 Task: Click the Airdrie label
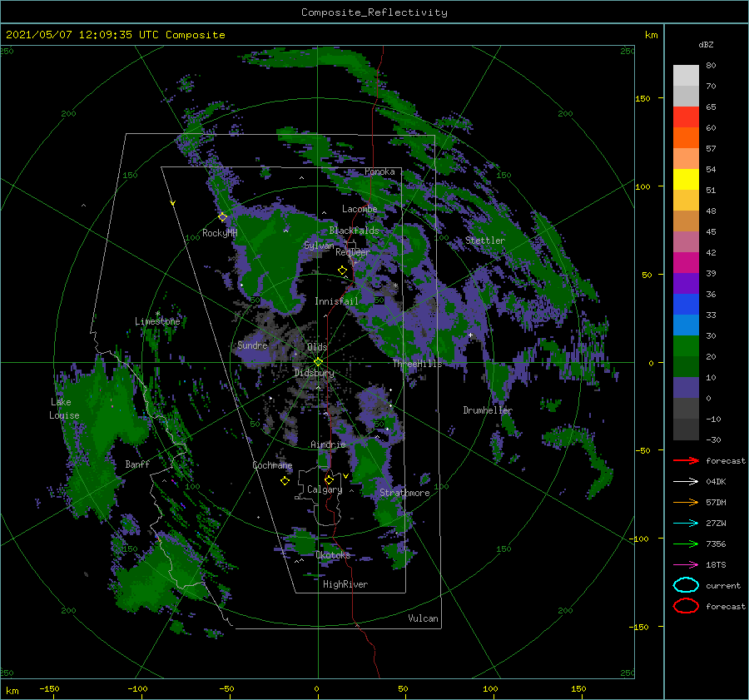coord(328,444)
